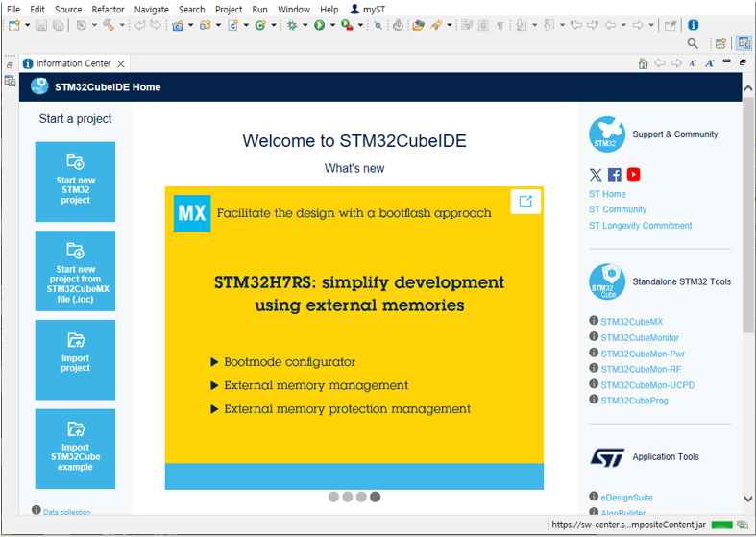
Task: Click the info icon beside STM32CubeProg
Action: 594,399
